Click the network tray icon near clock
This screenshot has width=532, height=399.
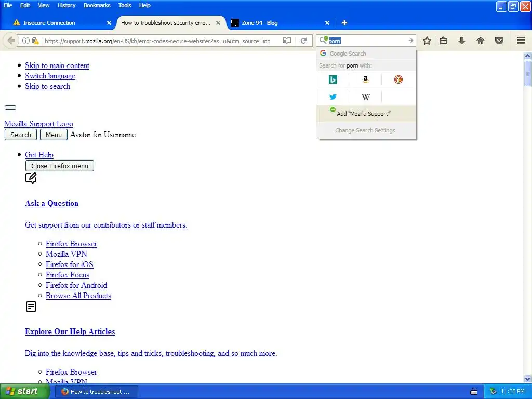pos(493,391)
